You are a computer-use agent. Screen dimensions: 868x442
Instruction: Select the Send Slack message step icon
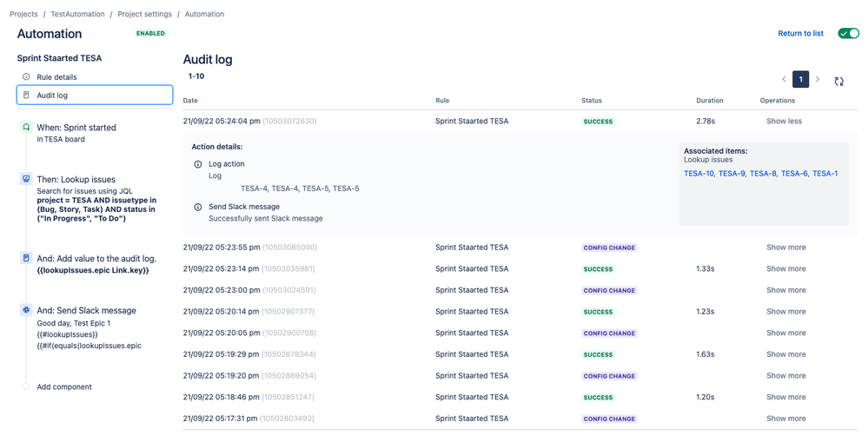(26, 310)
